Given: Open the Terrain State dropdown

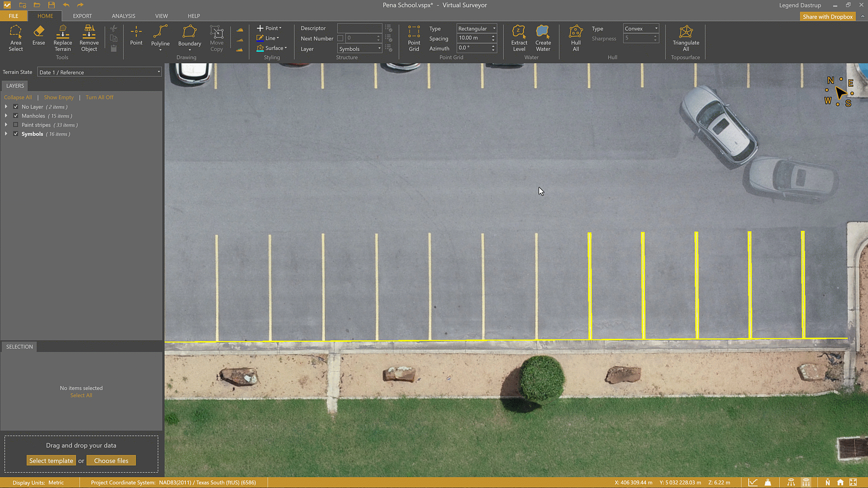Looking at the screenshot, I should pos(99,72).
